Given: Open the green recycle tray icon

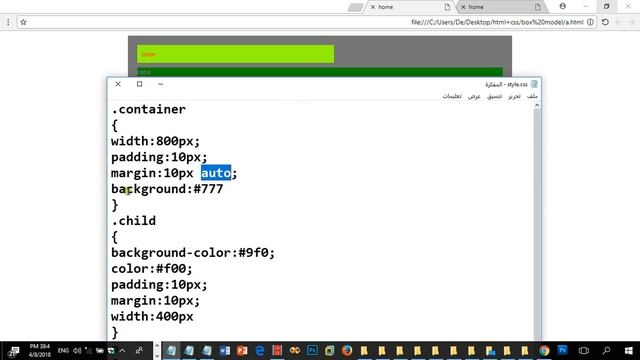Looking at the screenshot, I should click(111, 351).
